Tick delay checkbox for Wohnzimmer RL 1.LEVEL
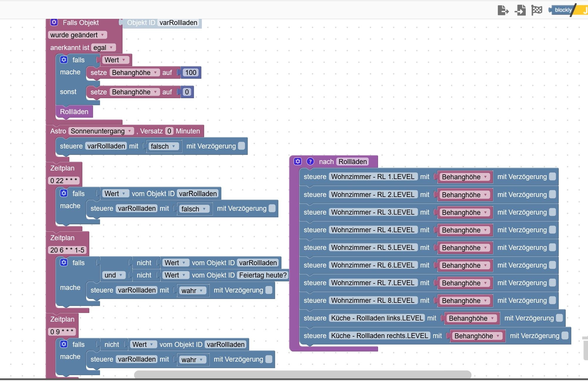The image size is (588, 381). pos(552,176)
